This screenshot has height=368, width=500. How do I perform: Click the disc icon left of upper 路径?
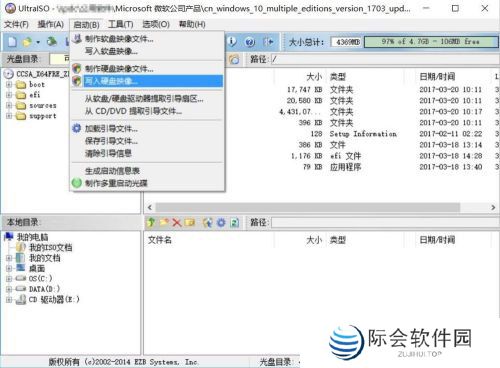click(234, 59)
